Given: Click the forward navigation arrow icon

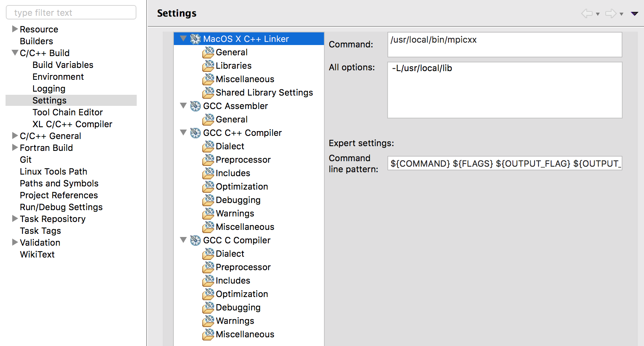Looking at the screenshot, I should point(610,14).
